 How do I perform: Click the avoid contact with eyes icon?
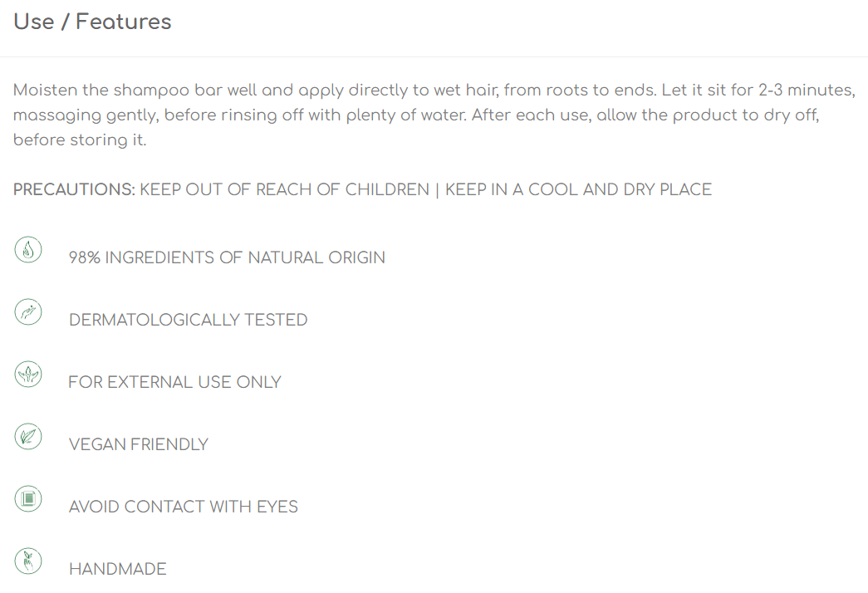point(28,499)
